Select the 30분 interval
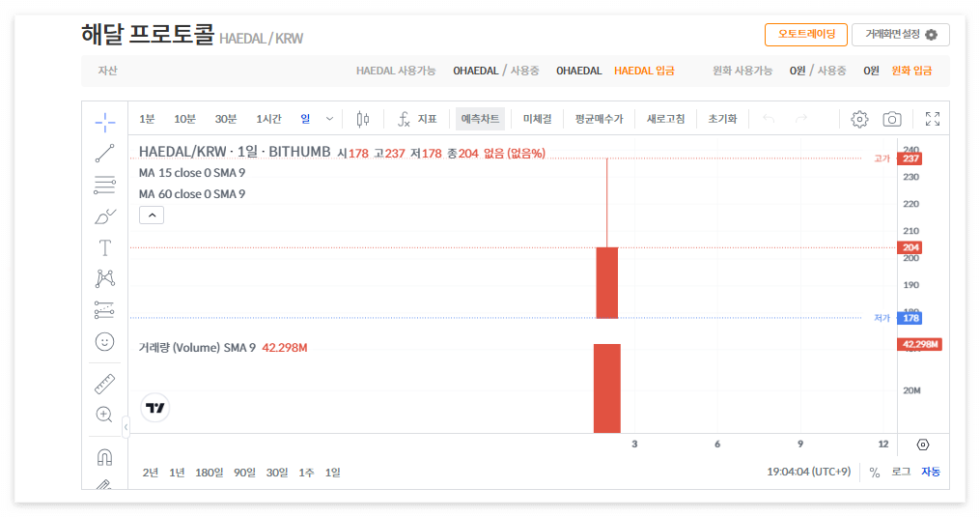This screenshot has width=980, height=517. [x=226, y=119]
